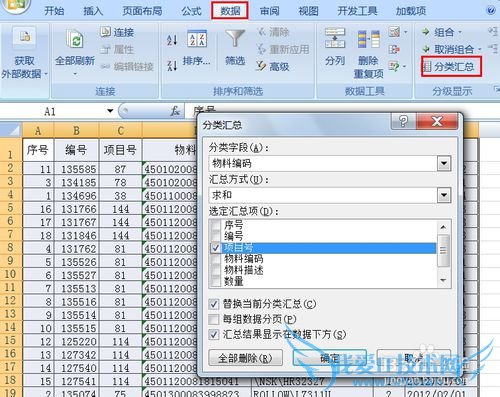Viewport: 500px width, 397px height.
Task: Toggle 替换当前分类汇总 checkbox
Action: (214, 304)
